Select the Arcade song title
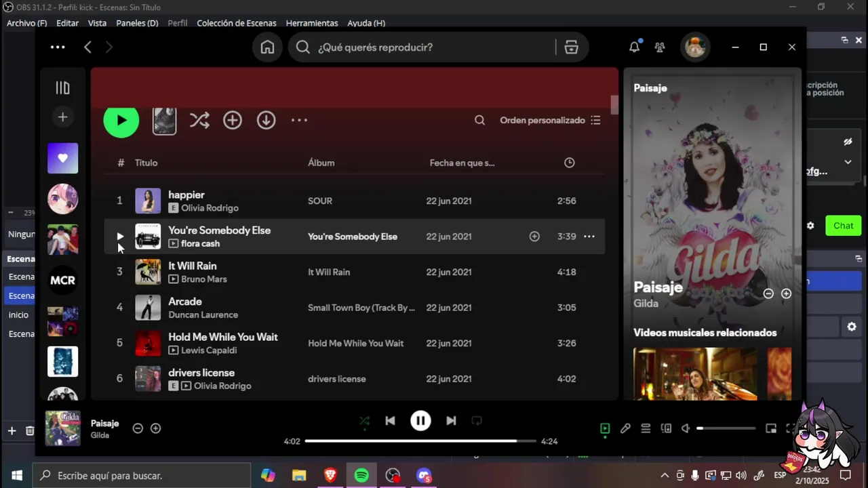868x488 pixels. (185, 301)
